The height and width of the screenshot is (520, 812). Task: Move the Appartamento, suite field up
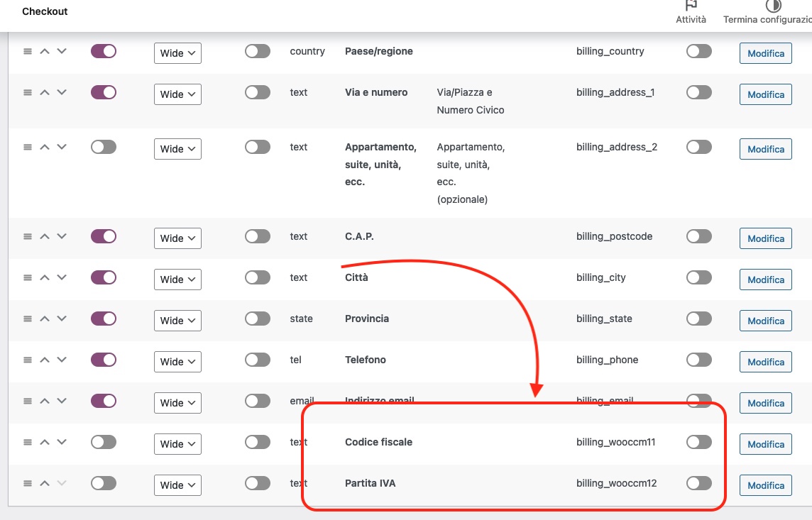[45, 147]
